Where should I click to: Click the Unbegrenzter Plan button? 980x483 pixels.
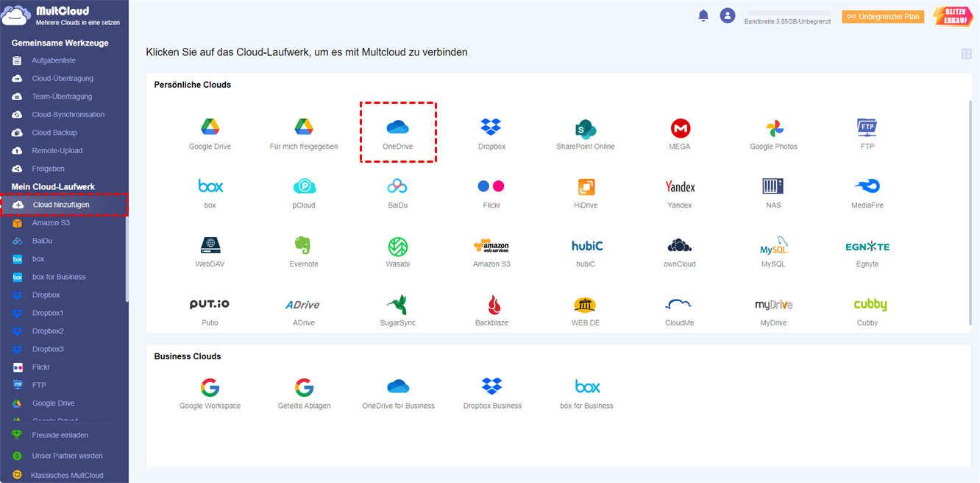point(883,16)
